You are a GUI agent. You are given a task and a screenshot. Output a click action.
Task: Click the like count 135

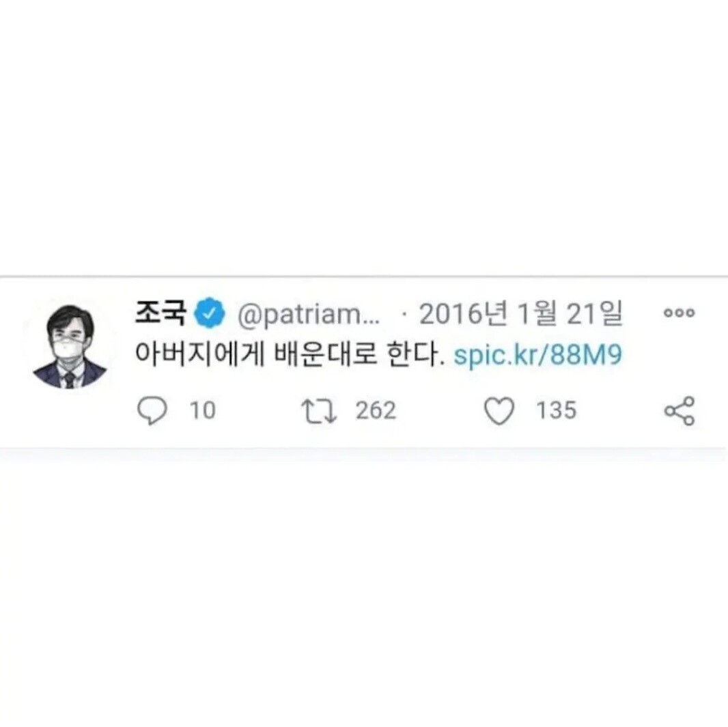click(556, 410)
